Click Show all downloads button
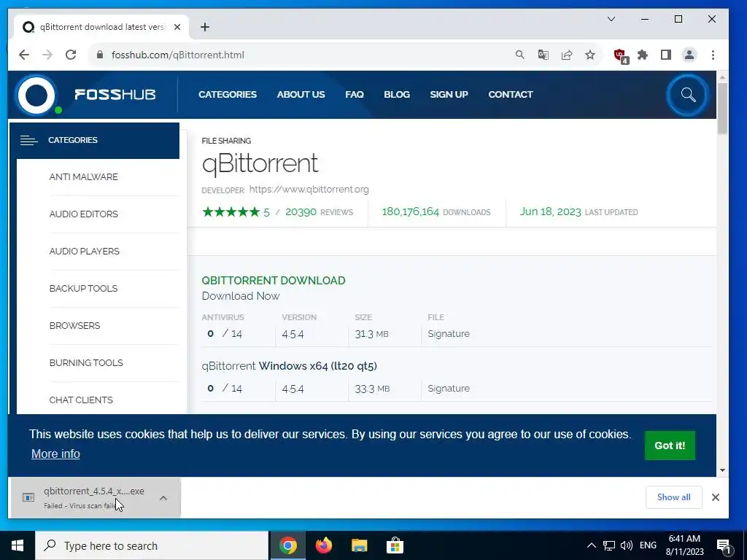 click(673, 497)
